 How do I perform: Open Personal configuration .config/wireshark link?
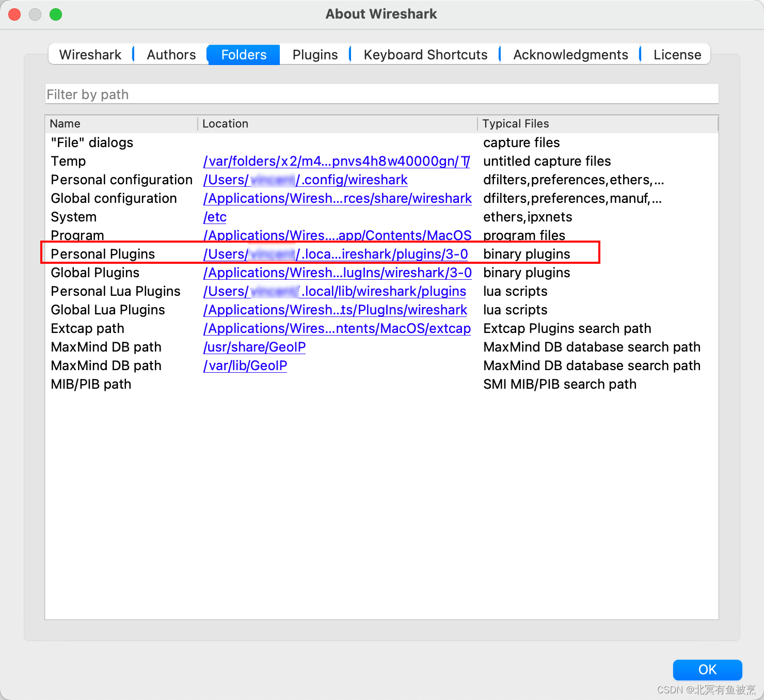[306, 180]
